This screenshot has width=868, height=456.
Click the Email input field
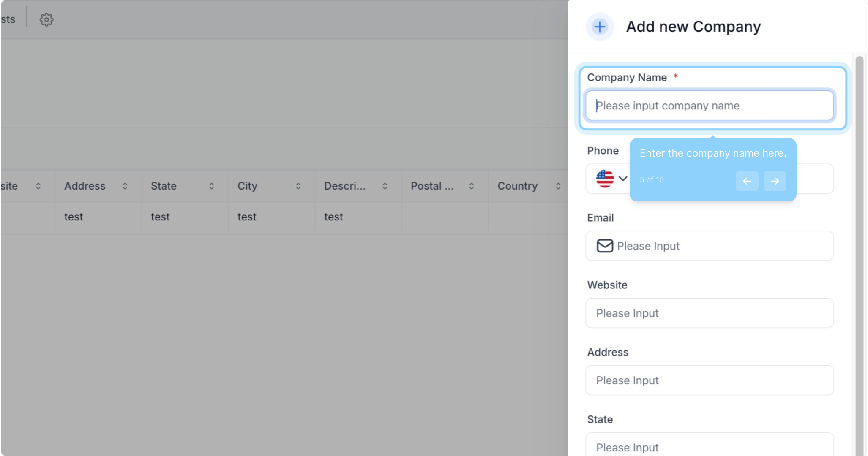coord(718,246)
